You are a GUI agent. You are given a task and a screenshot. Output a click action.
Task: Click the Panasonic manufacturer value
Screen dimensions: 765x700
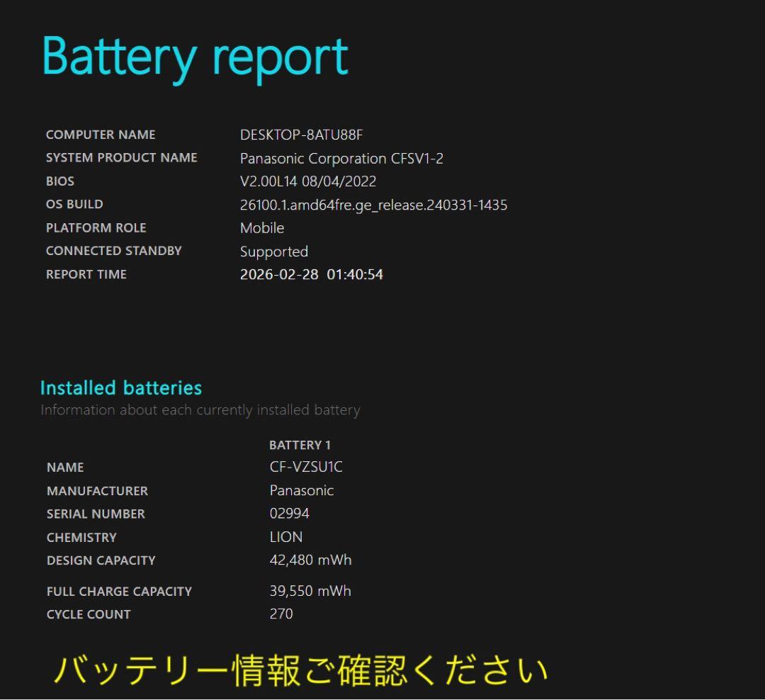point(302,490)
